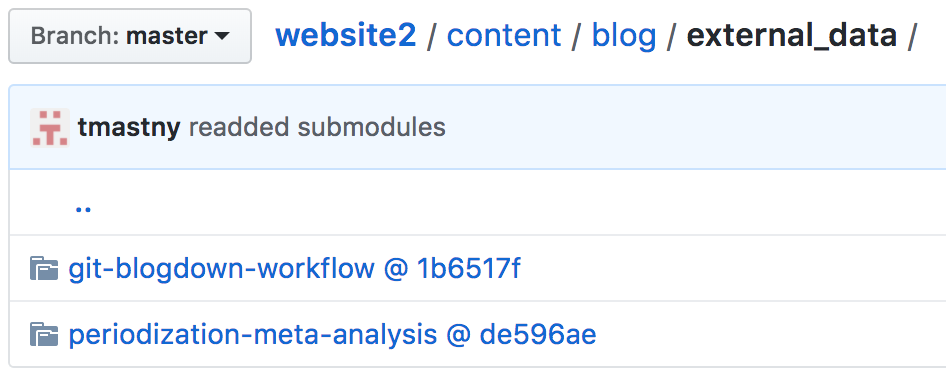Click the blue latest-commit header bar

click(477, 127)
